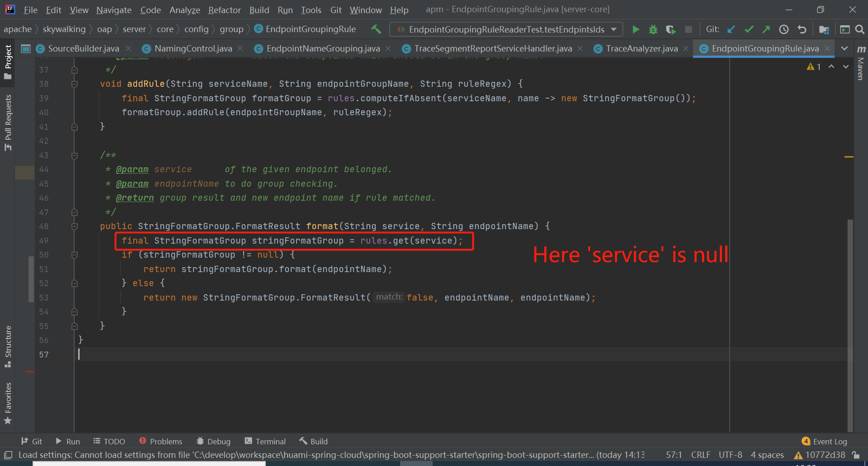Open Search Everywhere magnifier icon
The image size is (868, 466).
click(860, 29)
